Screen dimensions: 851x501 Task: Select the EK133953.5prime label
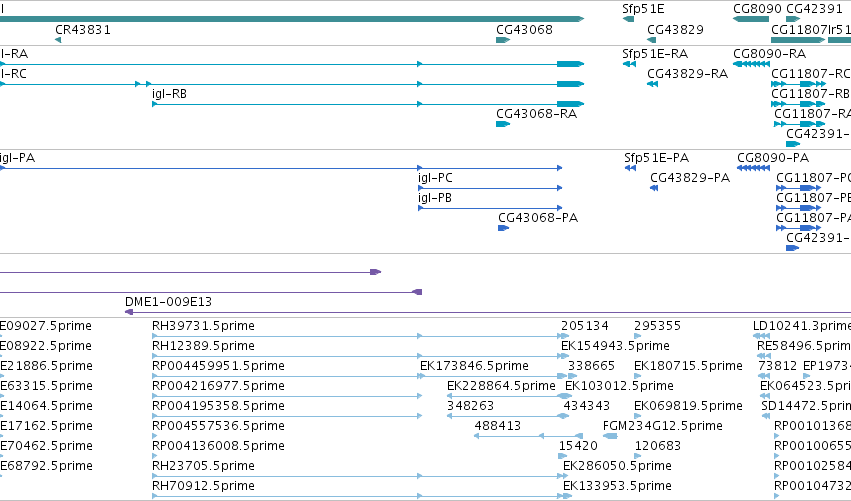tap(617, 486)
